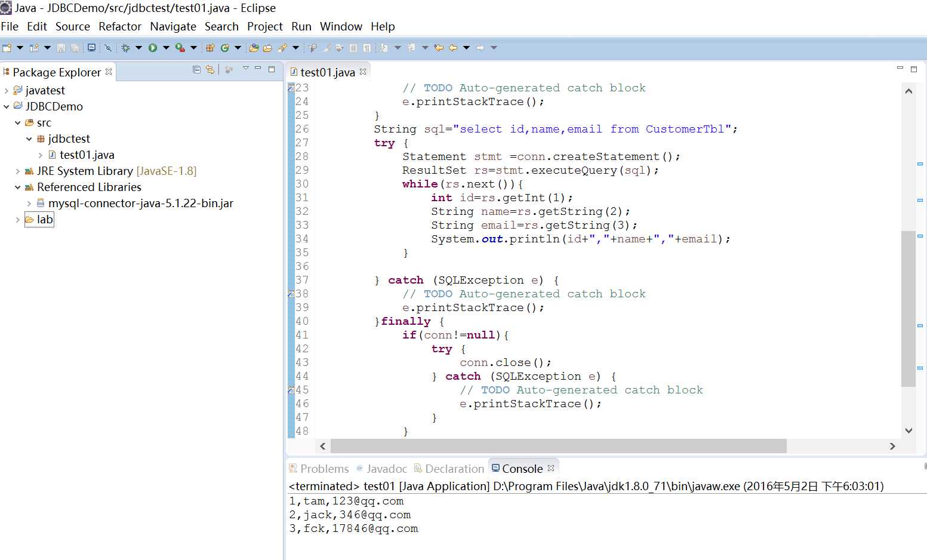
Task: Click the Last Edit Location icon
Action: tap(439, 48)
